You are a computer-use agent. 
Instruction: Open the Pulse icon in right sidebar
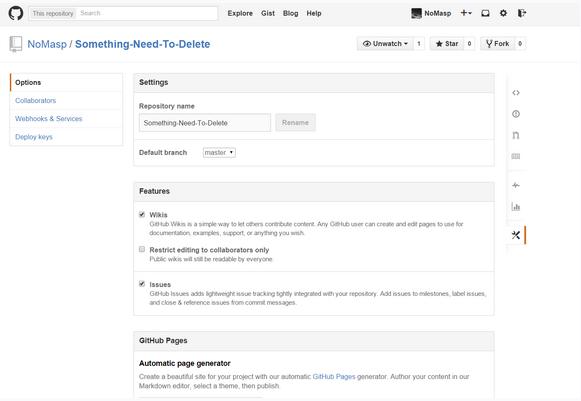[516, 185]
